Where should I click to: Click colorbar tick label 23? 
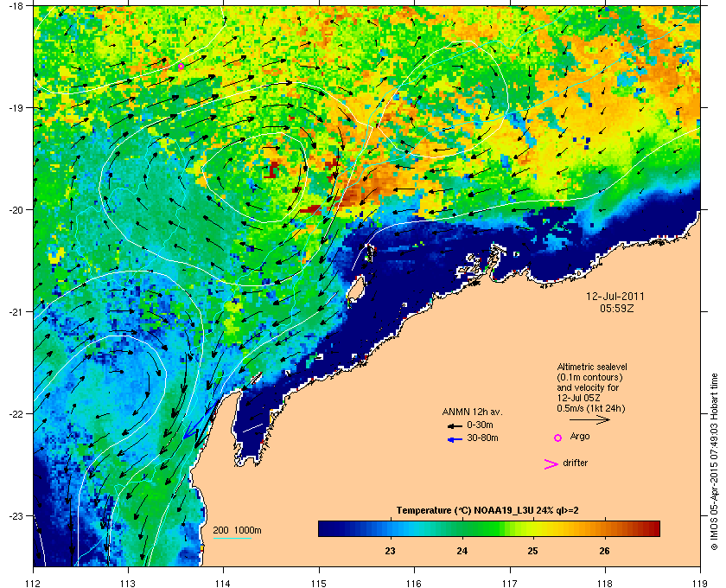(391, 551)
